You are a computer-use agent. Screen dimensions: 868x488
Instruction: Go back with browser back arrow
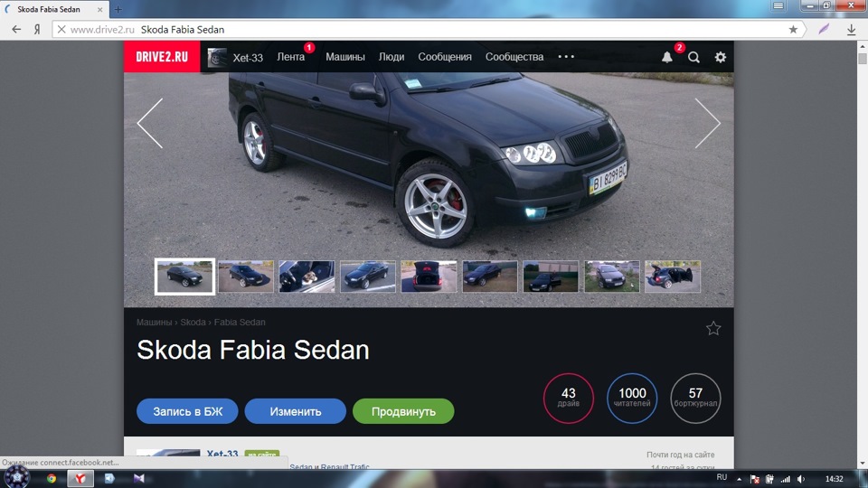click(16, 29)
